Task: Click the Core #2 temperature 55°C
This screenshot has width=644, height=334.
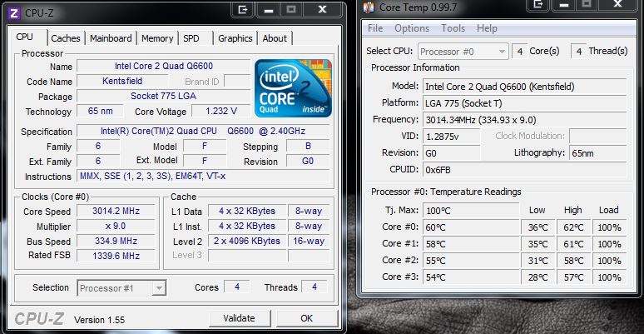Action: pyautogui.click(x=471, y=261)
